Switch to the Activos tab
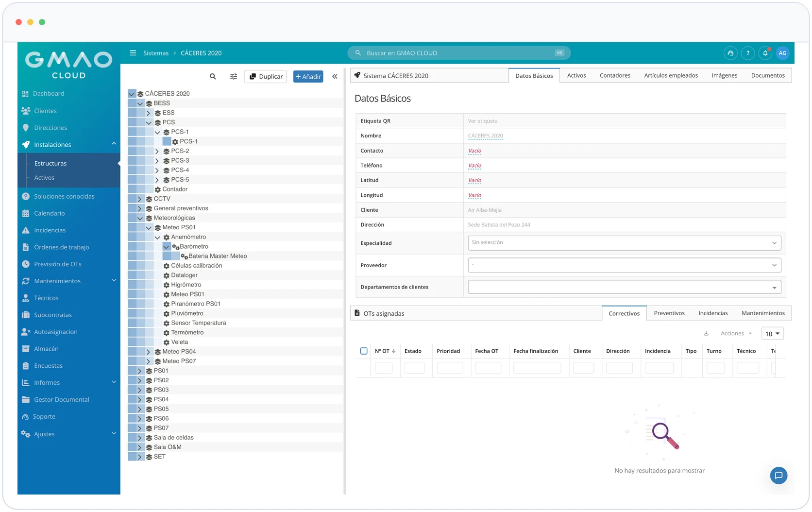The width and height of the screenshot is (812, 512). click(x=576, y=75)
